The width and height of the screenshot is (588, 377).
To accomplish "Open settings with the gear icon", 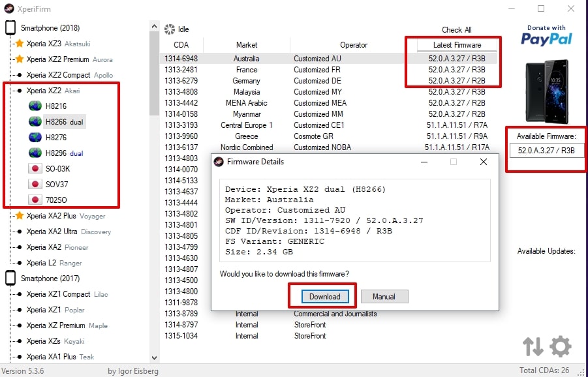I will [561, 346].
